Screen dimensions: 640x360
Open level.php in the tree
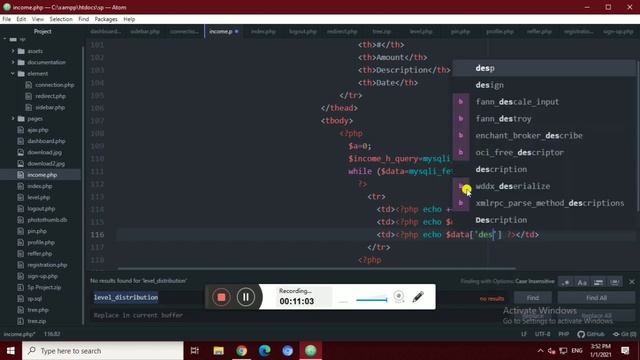point(38,197)
